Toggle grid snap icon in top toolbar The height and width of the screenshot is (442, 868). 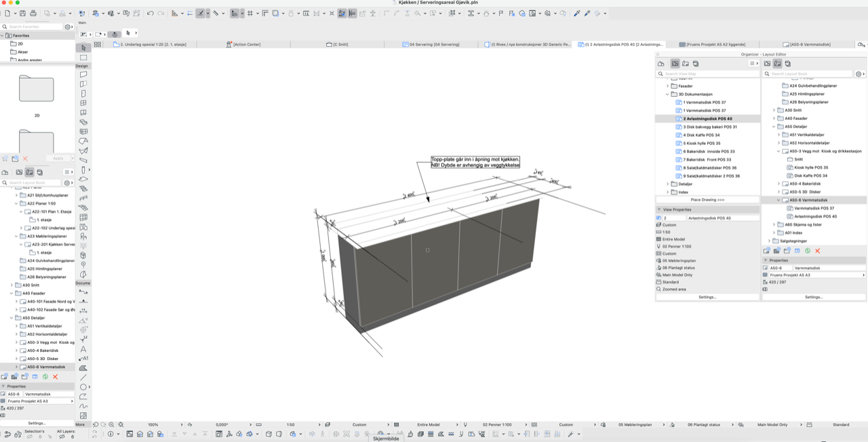click(250, 13)
